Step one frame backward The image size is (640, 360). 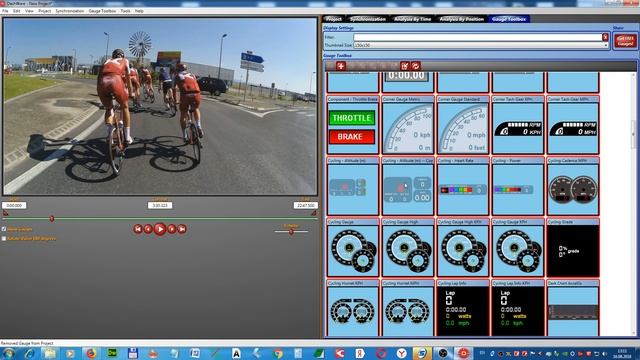(x=148, y=229)
